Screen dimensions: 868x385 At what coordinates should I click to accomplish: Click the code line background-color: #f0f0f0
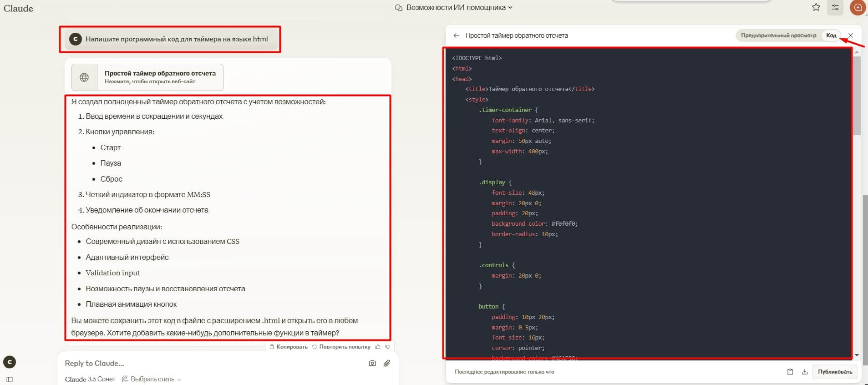click(x=534, y=223)
